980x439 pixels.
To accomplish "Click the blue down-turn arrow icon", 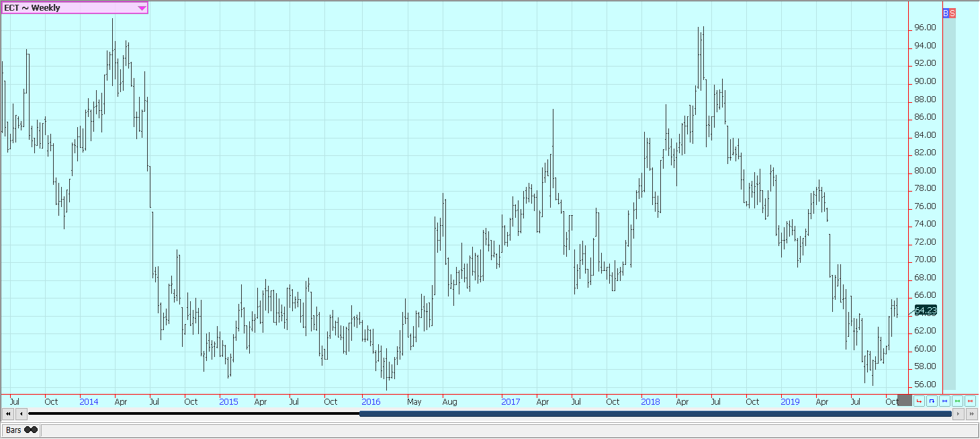I will (x=932, y=401).
